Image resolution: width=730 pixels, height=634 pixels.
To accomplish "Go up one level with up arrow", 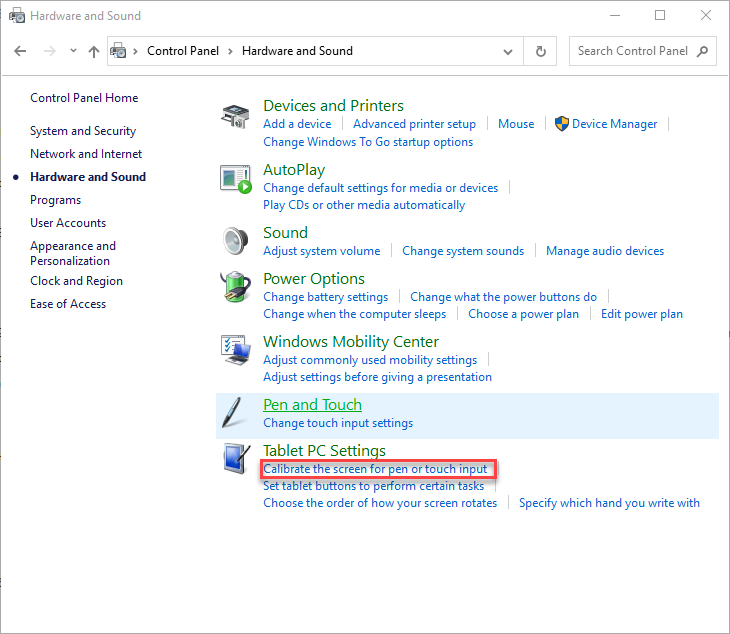I will [x=94, y=51].
